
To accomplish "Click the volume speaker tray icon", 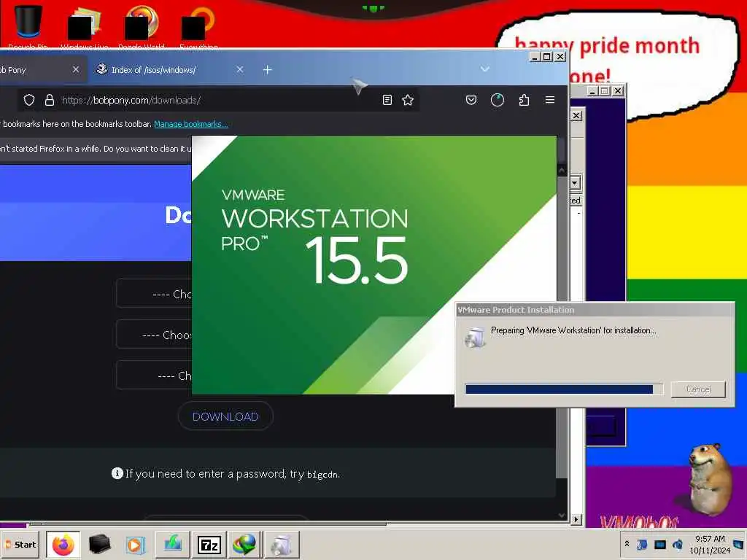I will [678, 544].
